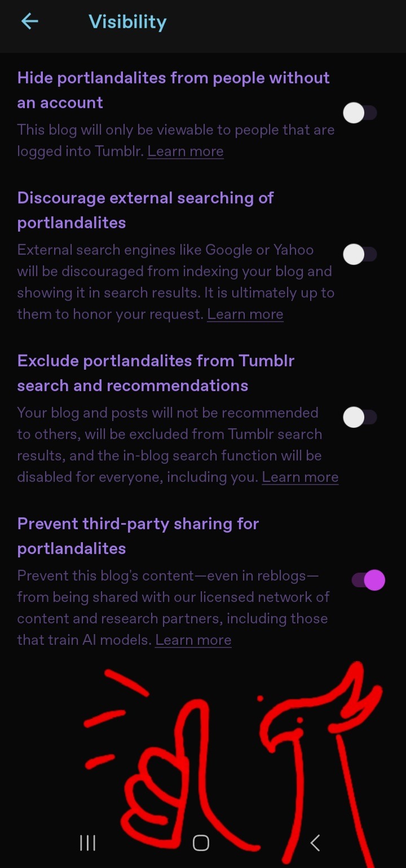Enable discourage external searching switch
The image size is (406, 868).
(360, 255)
